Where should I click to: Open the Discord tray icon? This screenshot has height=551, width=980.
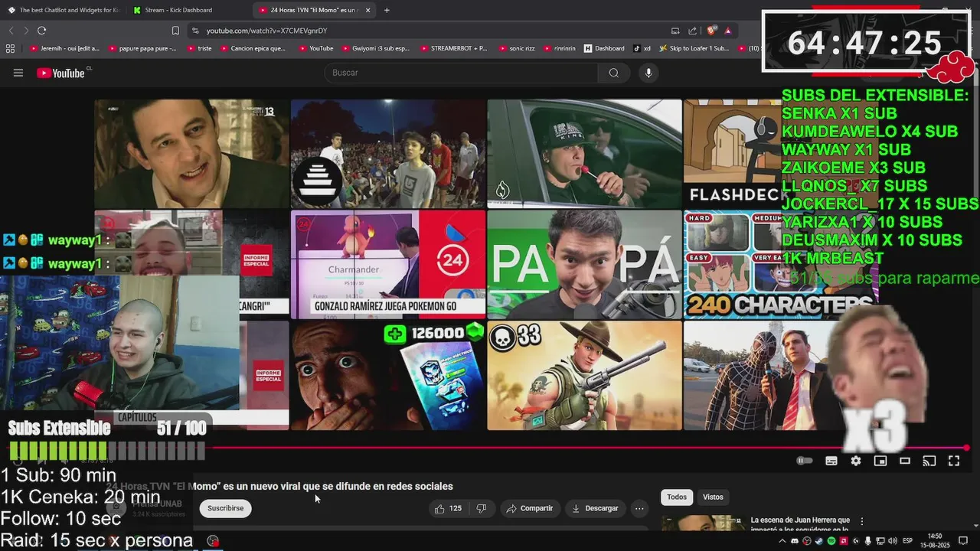tap(795, 541)
